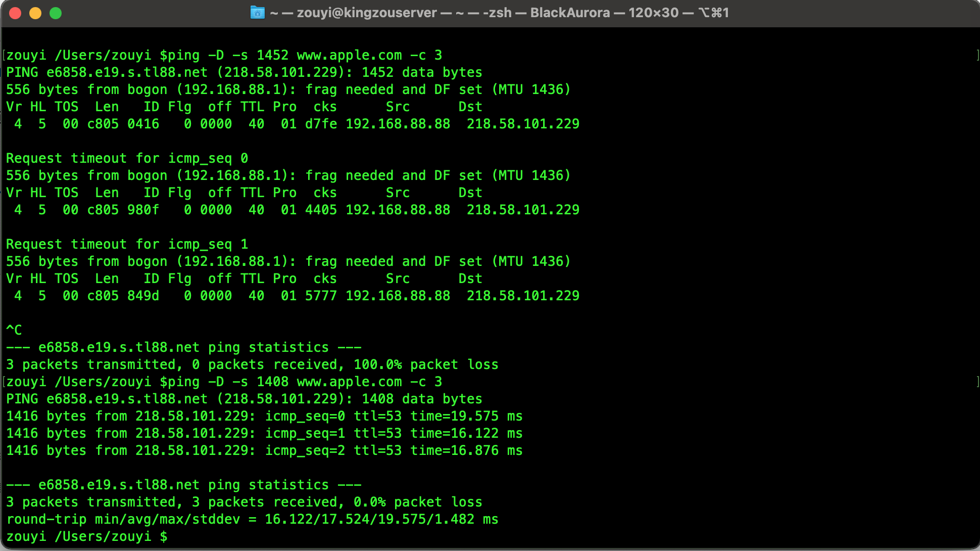Click right bracket mark on 1408 ping command line
This screenshot has width=980, height=551.
[977, 382]
